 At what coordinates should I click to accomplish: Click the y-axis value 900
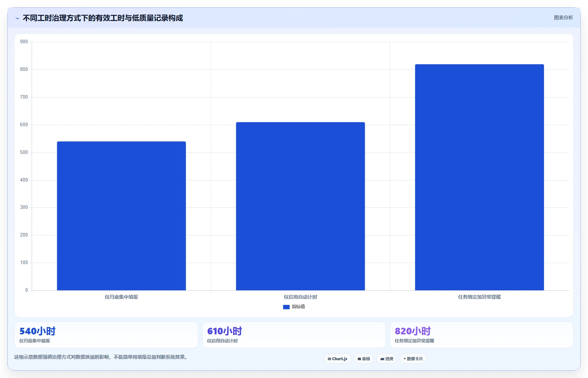click(x=24, y=42)
